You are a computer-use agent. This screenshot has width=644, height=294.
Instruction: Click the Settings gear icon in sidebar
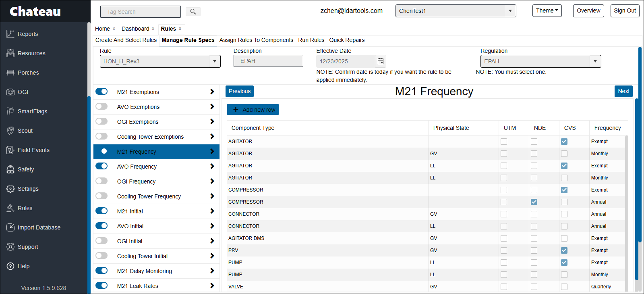click(10, 189)
